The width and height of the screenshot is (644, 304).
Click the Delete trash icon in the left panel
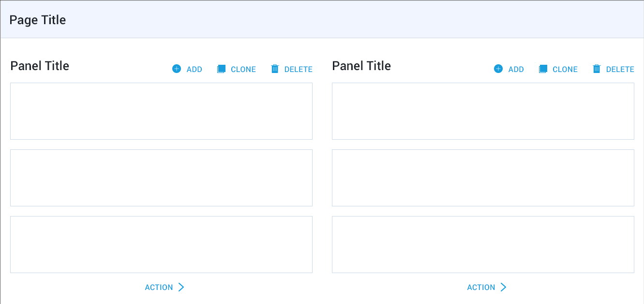point(276,69)
